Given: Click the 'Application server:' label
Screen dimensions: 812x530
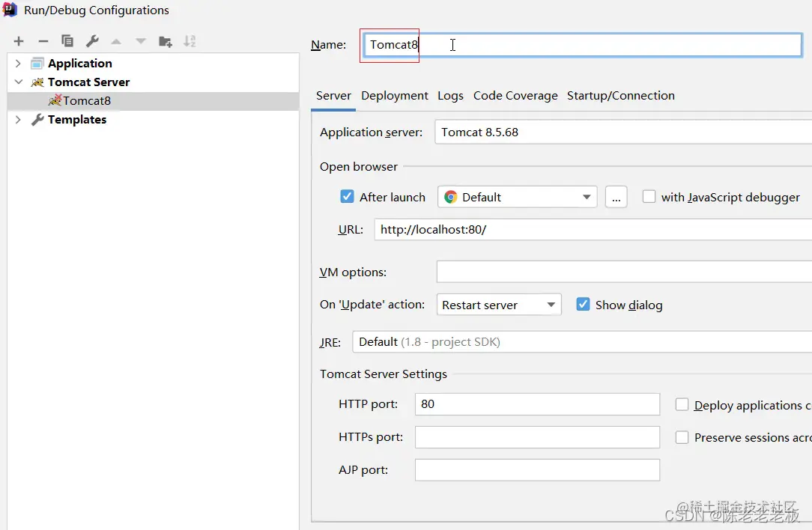Looking at the screenshot, I should pos(372,132).
